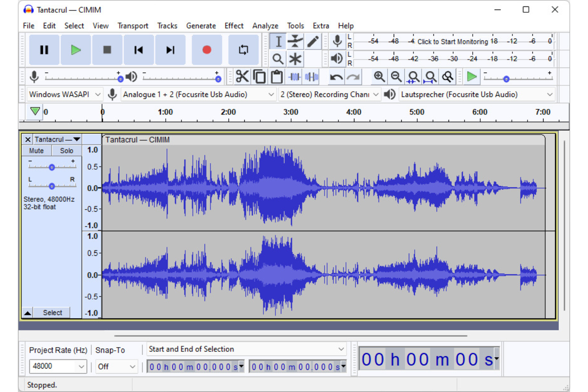The width and height of the screenshot is (588, 392).
Task: Open Start and End of Selection dropdown
Action: coord(246,349)
